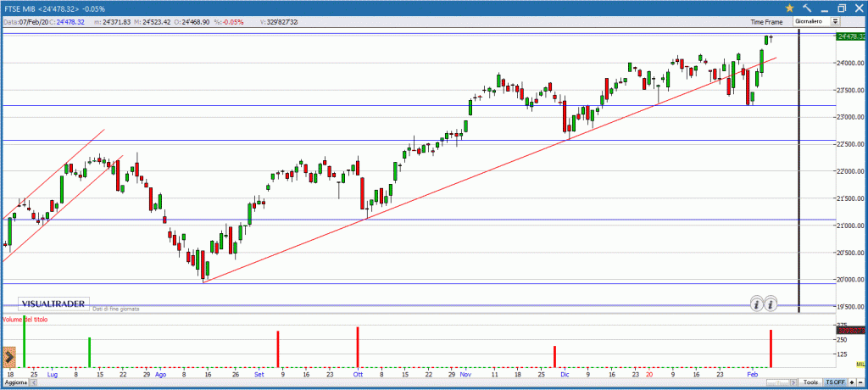Click the 'Ago' month label on time axis
868x390 pixels.
click(160, 375)
